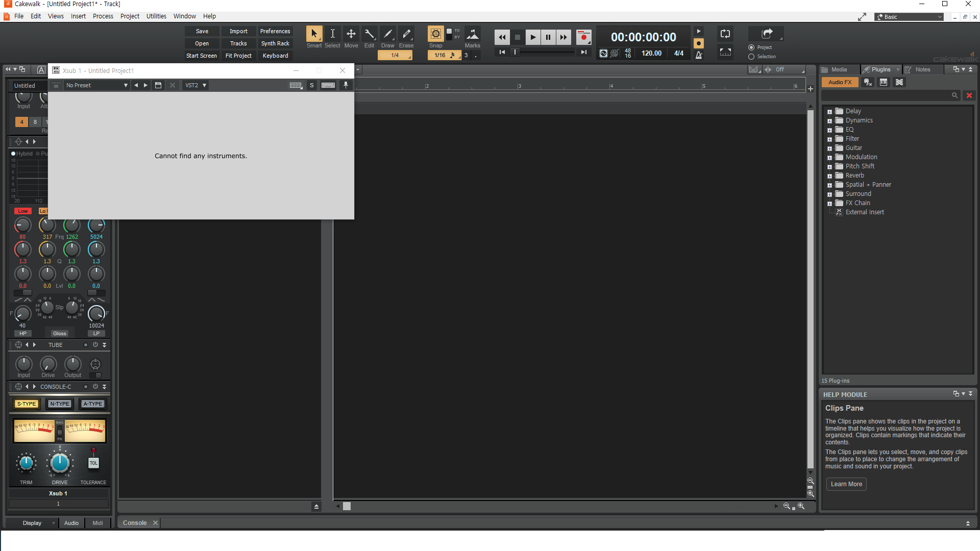Viewport: 980px width, 551px height.
Task: Select the Selection radio button
Action: 751,57
